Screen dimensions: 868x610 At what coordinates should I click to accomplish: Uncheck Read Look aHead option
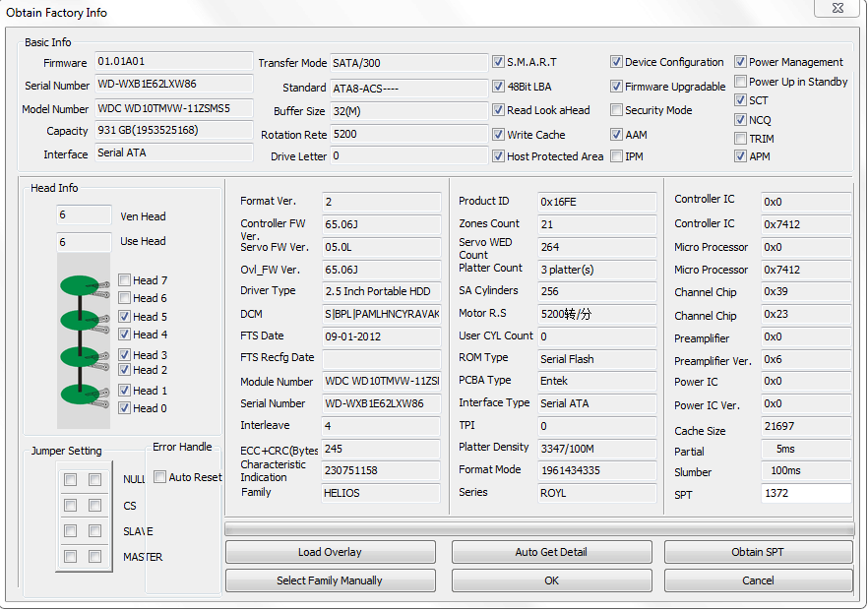click(498, 110)
